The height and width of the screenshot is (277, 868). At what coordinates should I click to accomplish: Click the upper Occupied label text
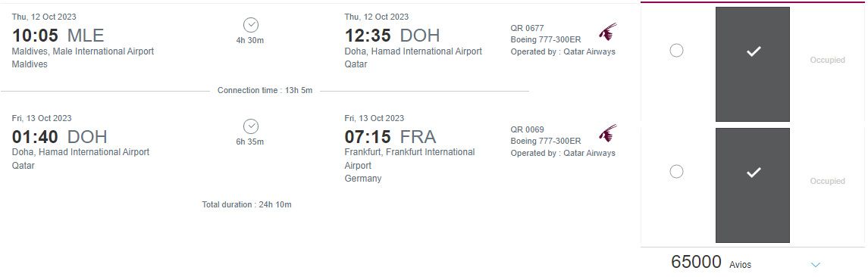tap(828, 61)
